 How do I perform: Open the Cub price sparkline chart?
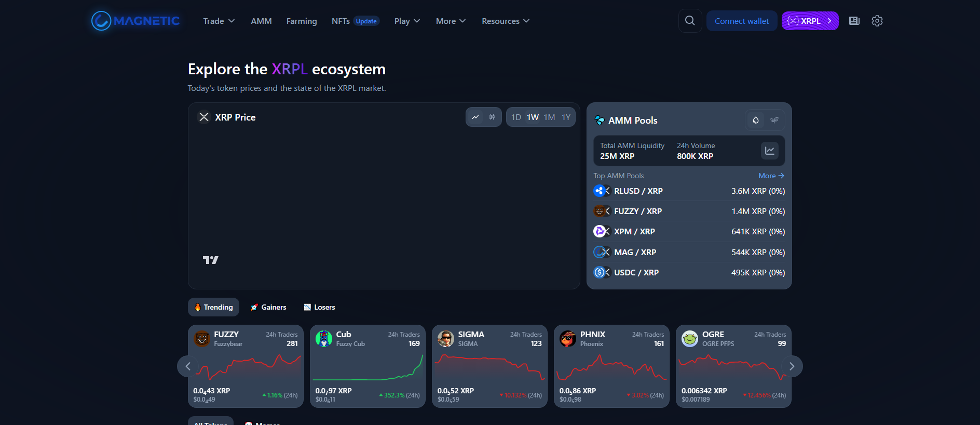368,367
